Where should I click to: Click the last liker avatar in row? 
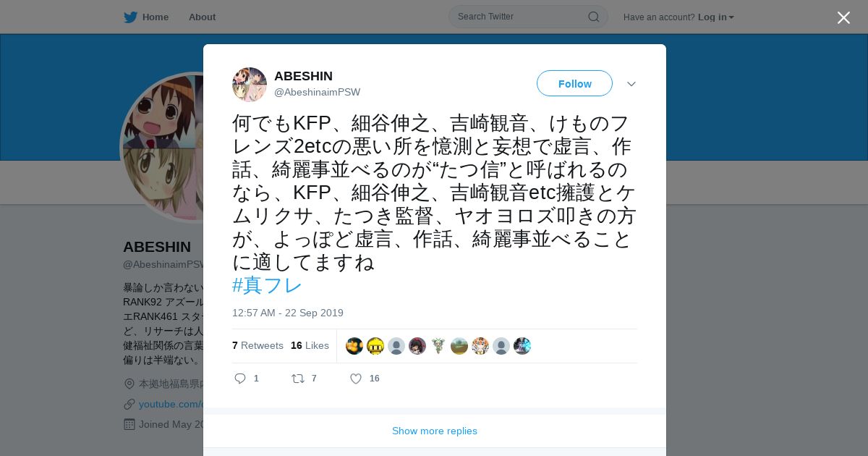pos(522,346)
